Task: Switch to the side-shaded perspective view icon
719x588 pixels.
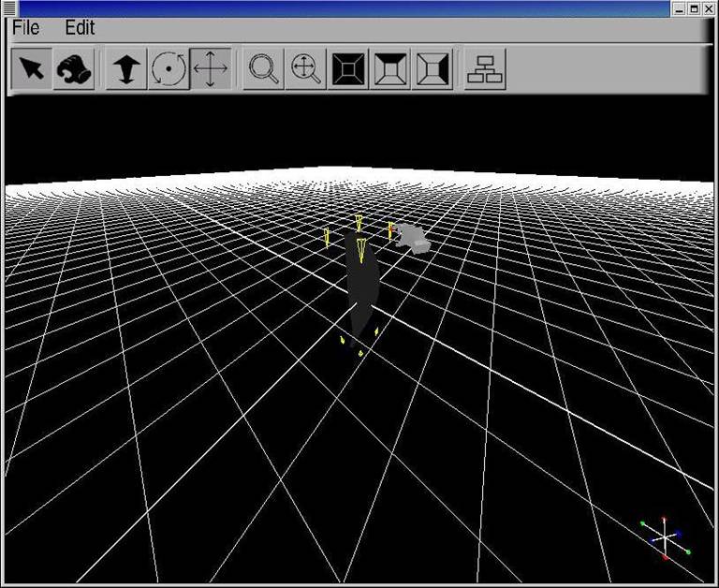Action: [x=433, y=68]
